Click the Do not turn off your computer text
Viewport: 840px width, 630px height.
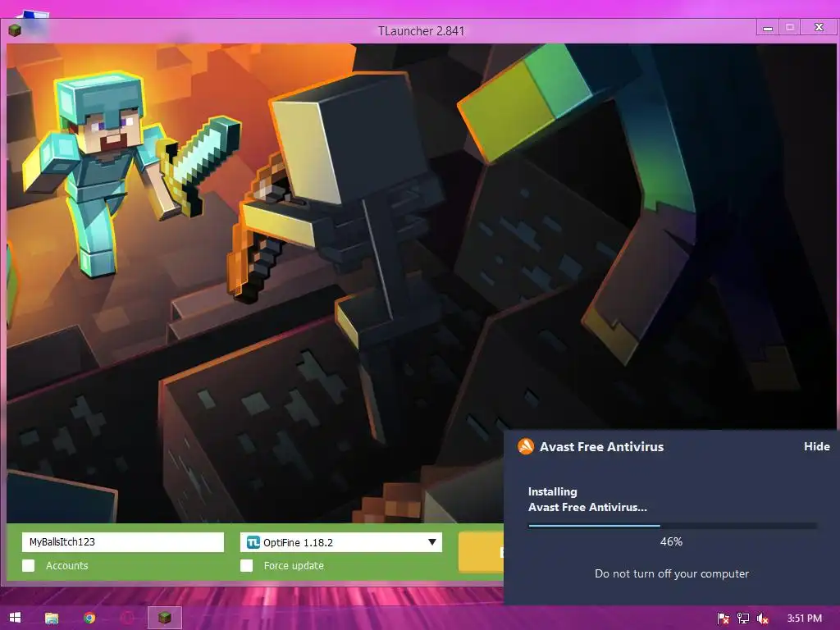[672, 573]
